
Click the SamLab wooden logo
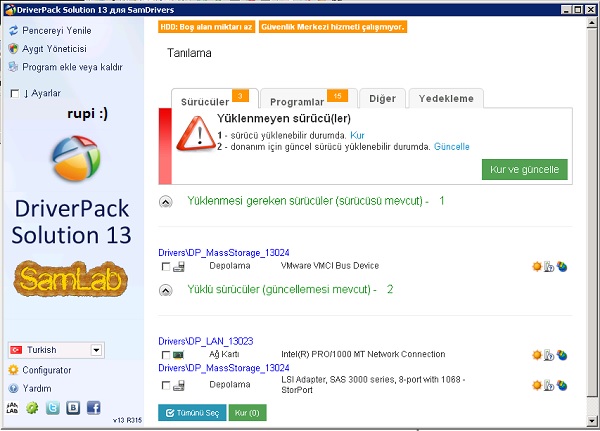(x=71, y=278)
